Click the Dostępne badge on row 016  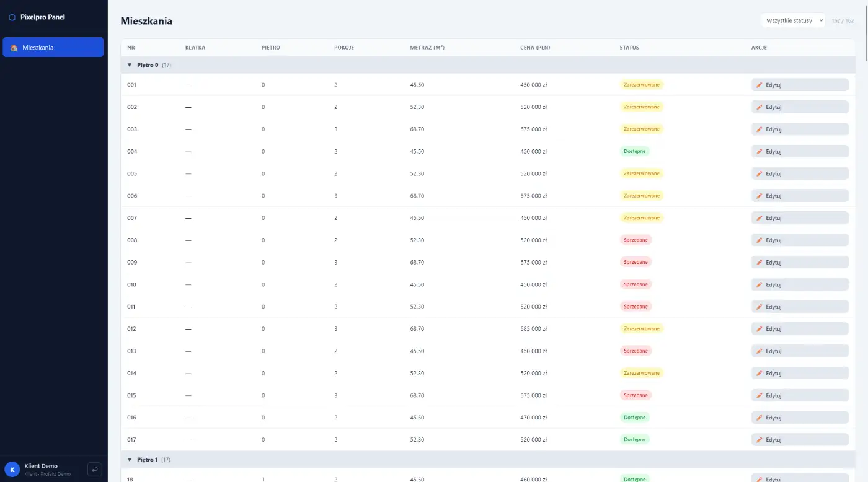pyautogui.click(x=634, y=417)
